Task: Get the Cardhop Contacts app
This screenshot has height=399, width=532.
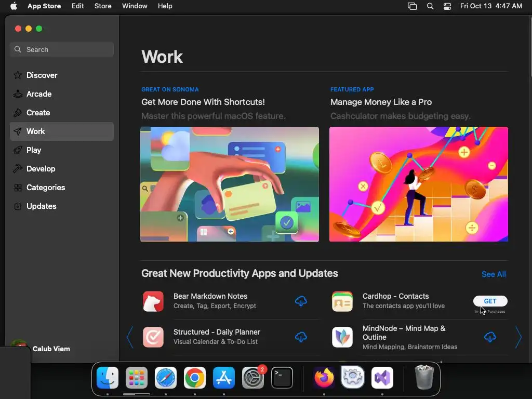Action: [490, 301]
